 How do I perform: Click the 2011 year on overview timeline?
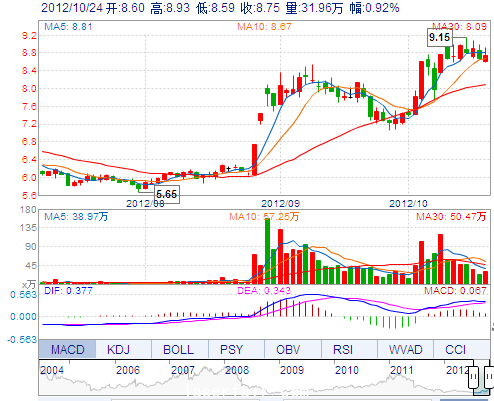pyautogui.click(x=402, y=370)
